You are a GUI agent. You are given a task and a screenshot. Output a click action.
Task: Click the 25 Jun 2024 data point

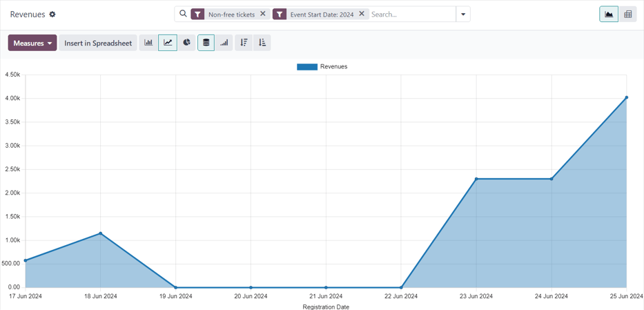click(626, 98)
